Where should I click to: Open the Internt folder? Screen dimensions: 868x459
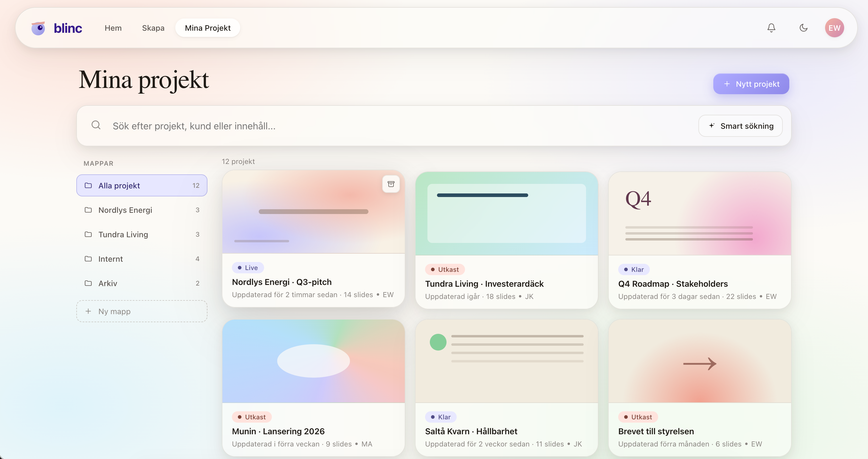(142, 259)
